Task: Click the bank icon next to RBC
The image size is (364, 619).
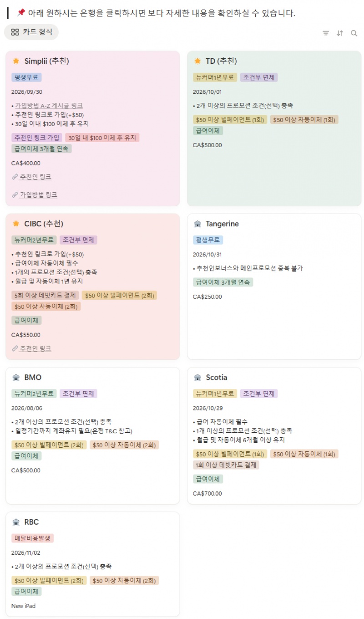Action: (16, 522)
